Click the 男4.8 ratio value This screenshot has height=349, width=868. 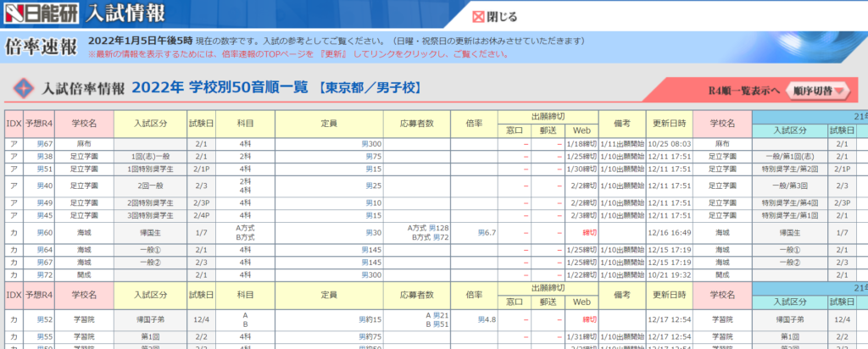tap(487, 319)
